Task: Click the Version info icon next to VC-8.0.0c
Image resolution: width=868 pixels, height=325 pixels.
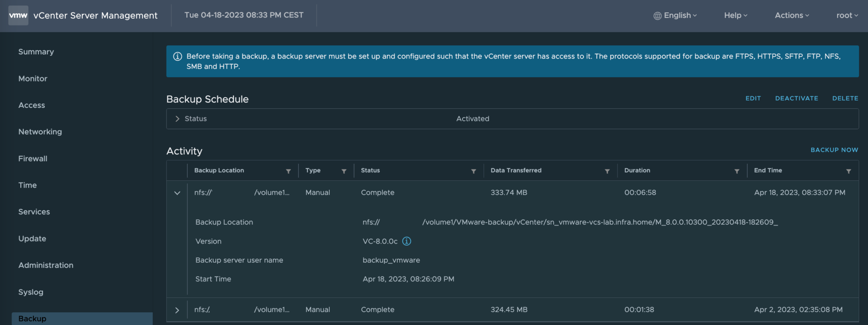Action: coord(406,241)
